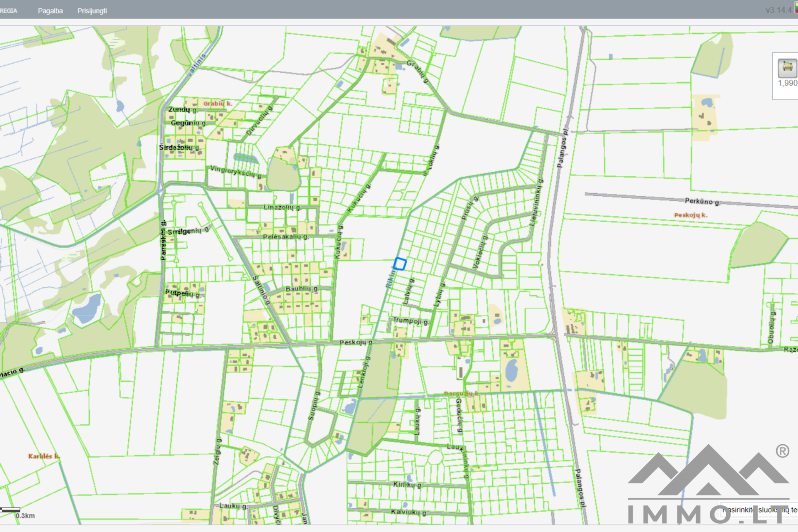
Task: Click the registered trademark symbol on logo
Action: (782, 451)
